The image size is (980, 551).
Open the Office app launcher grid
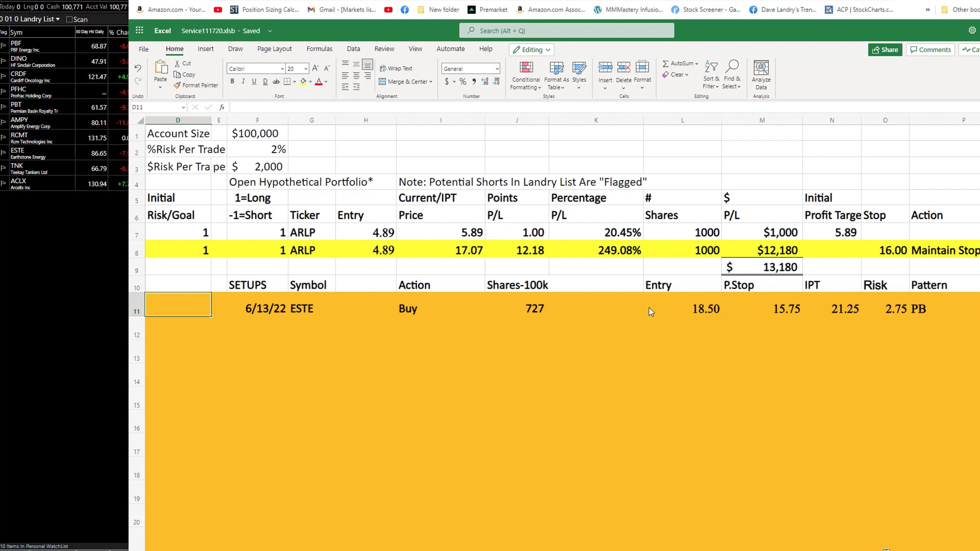[x=139, y=31]
